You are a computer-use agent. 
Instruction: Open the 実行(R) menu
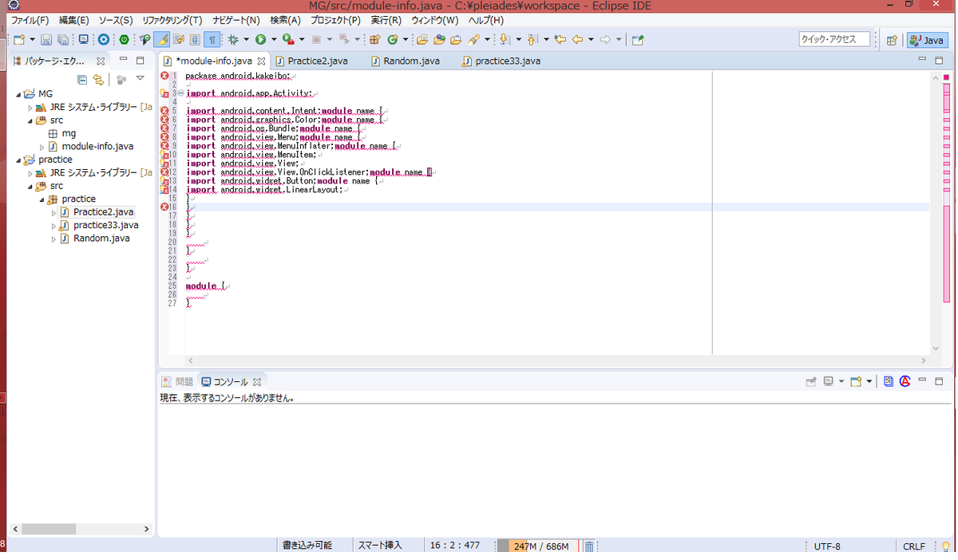tap(386, 20)
